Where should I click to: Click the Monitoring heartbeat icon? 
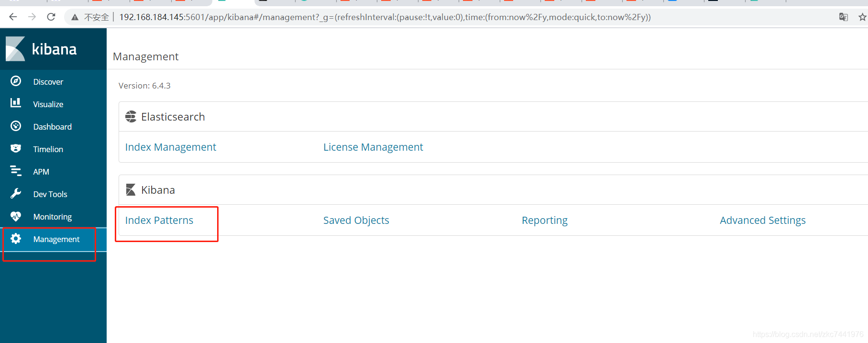(x=16, y=216)
